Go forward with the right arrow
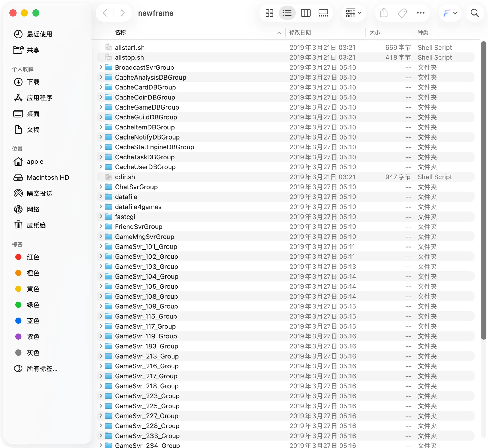Image resolution: width=488 pixels, height=448 pixels. point(123,13)
